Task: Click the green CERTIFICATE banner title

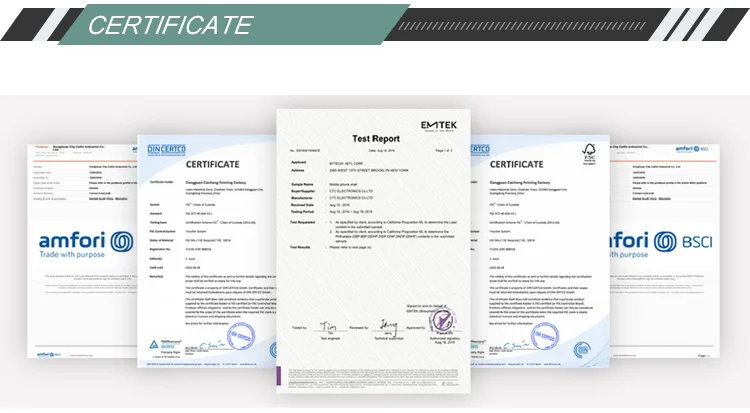Action: 170,25
